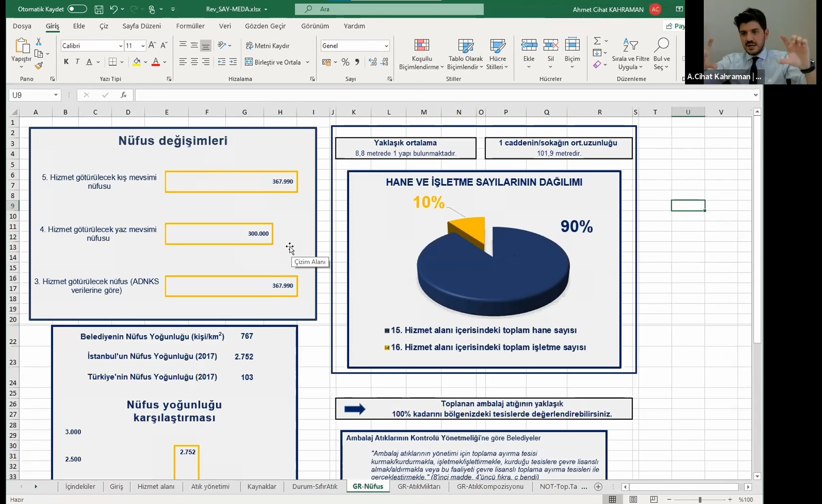Open the font size dropdown
The height and width of the screenshot is (504, 822).
[143, 45]
